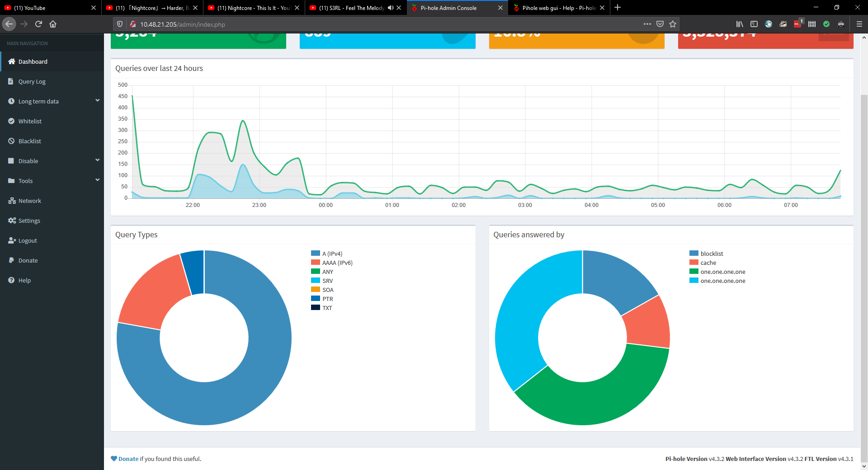Click the Privacy Badger extension icon
The width and height of the screenshot is (868, 470).
[783, 24]
